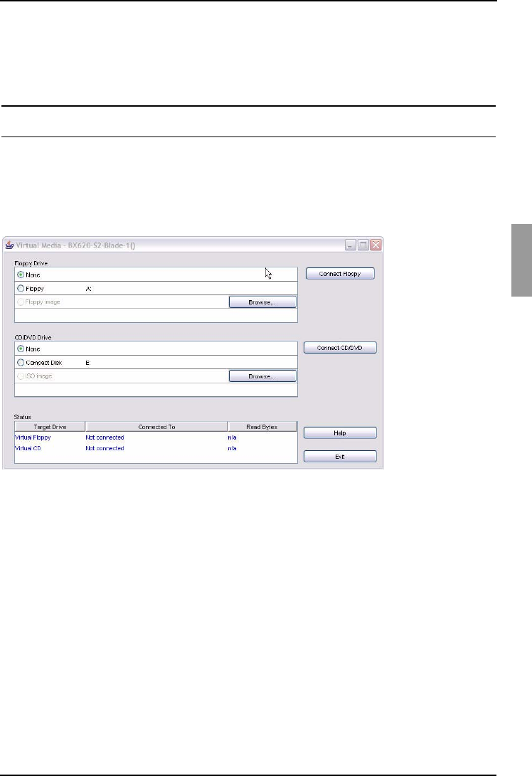
Task: Select the Virtual CD status row
Action: pyautogui.click(x=156, y=448)
